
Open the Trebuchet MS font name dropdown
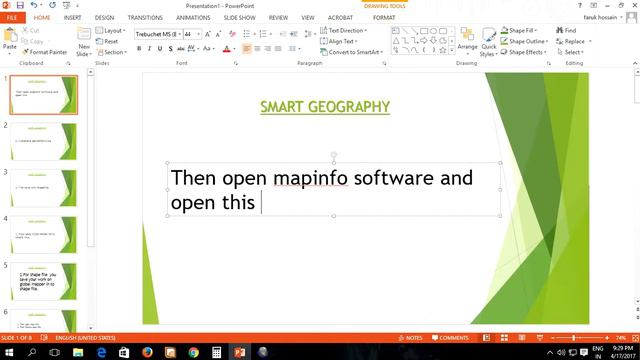point(180,34)
